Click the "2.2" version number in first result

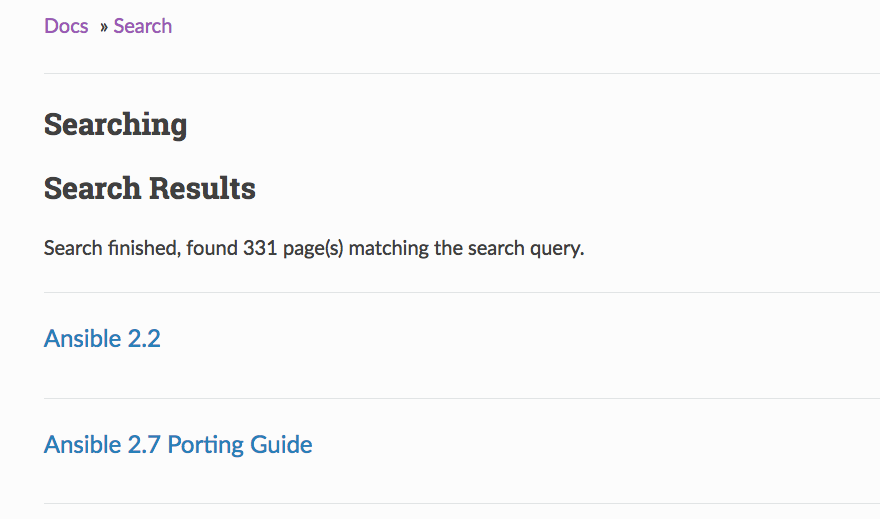point(144,338)
